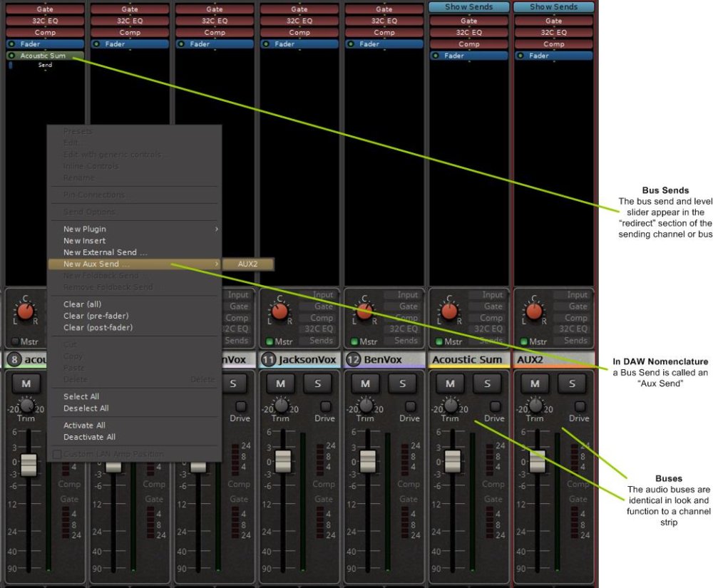Click the Show Sends button on AUX2
713x588 pixels.
click(554, 6)
